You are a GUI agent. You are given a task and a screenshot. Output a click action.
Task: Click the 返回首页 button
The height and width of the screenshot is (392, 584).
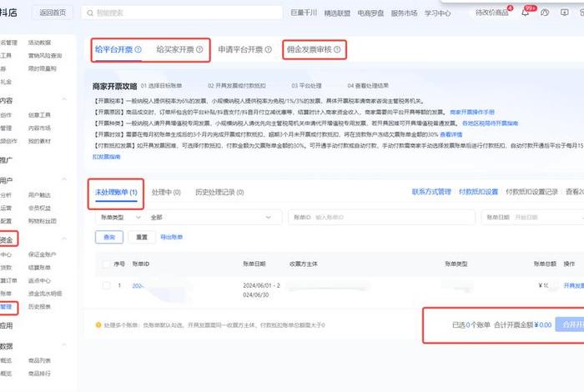coord(53,13)
